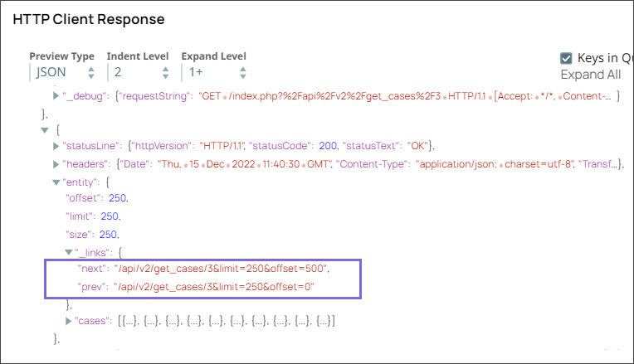Open the Preview Type JSON dropdown

(63, 73)
